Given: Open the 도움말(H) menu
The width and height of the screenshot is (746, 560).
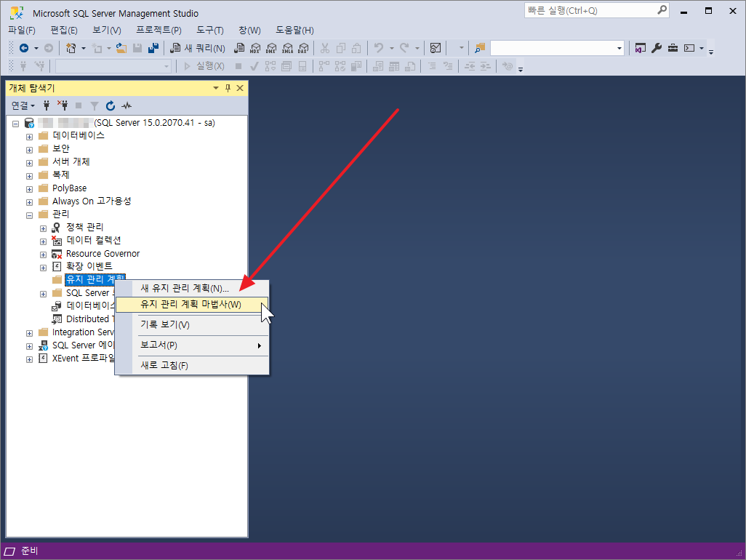Looking at the screenshot, I should click(x=294, y=31).
